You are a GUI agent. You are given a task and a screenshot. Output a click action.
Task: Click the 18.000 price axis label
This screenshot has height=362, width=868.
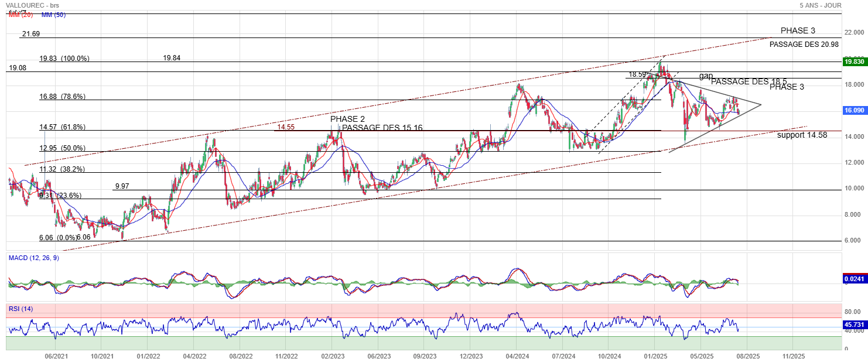pos(853,84)
